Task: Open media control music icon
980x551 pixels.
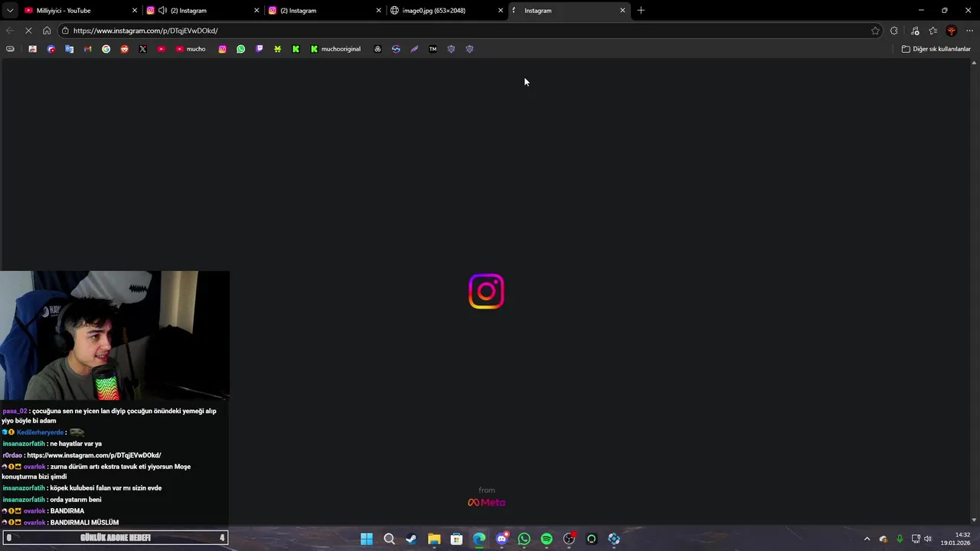Action: [x=915, y=31]
